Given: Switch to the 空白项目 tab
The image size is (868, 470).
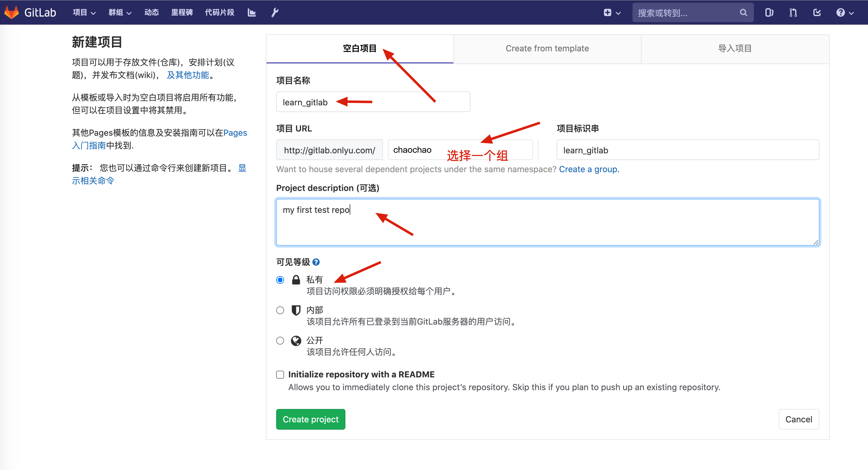Looking at the screenshot, I should click(360, 49).
